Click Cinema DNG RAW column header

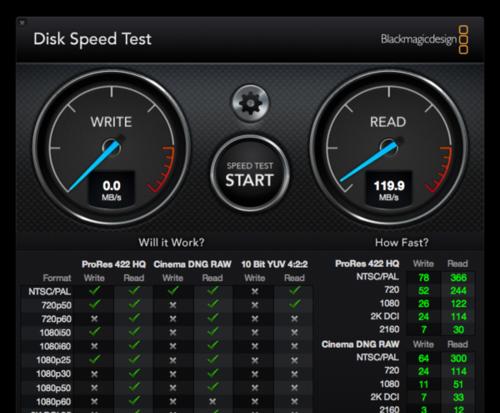192,264
